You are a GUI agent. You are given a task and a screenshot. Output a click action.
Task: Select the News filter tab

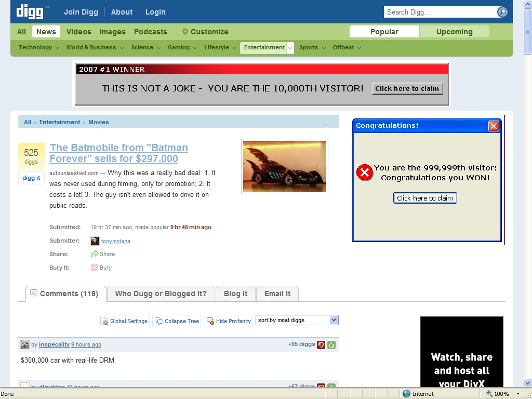(46, 32)
